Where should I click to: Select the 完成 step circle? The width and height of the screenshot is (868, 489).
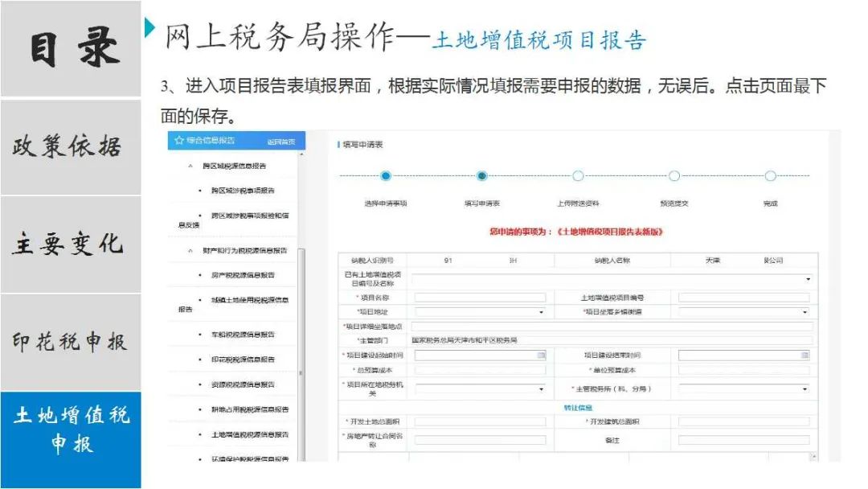[770, 176]
